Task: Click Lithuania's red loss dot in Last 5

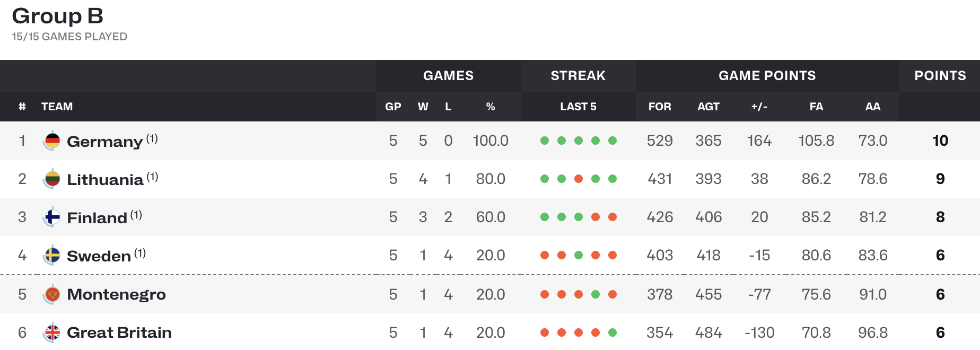Action: 579,179
